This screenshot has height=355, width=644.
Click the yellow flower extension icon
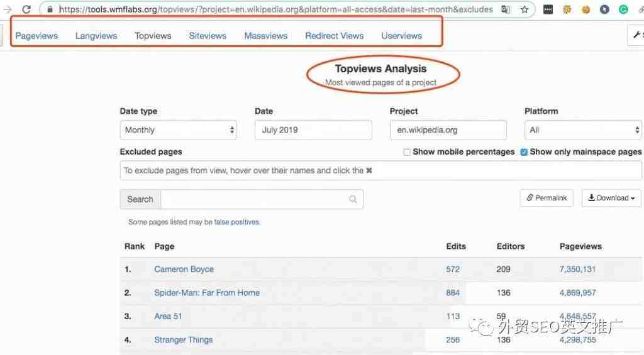pos(567,9)
